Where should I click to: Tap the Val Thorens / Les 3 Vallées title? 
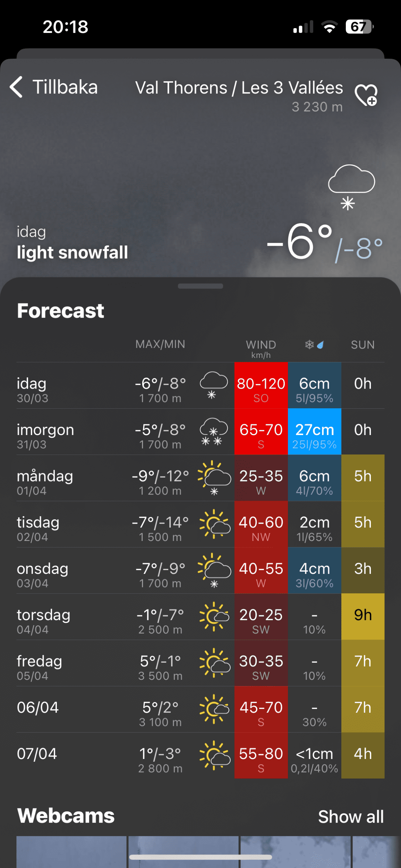click(x=239, y=87)
